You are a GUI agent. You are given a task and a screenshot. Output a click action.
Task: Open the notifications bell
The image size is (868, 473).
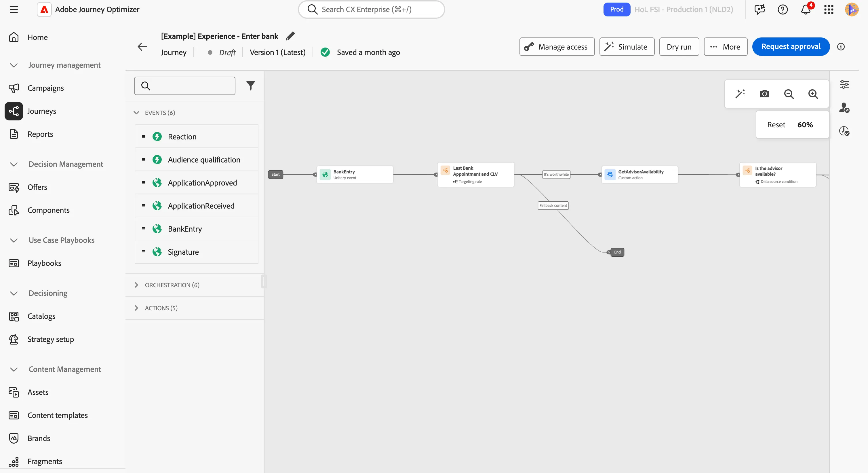click(x=806, y=10)
